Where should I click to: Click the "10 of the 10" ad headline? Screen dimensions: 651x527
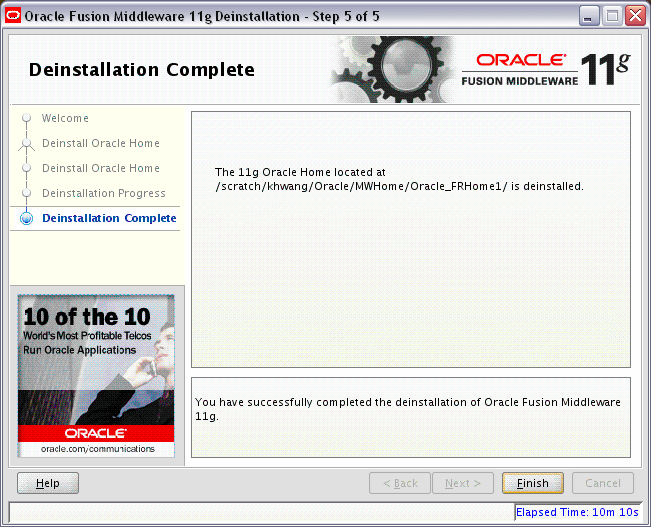tap(87, 317)
